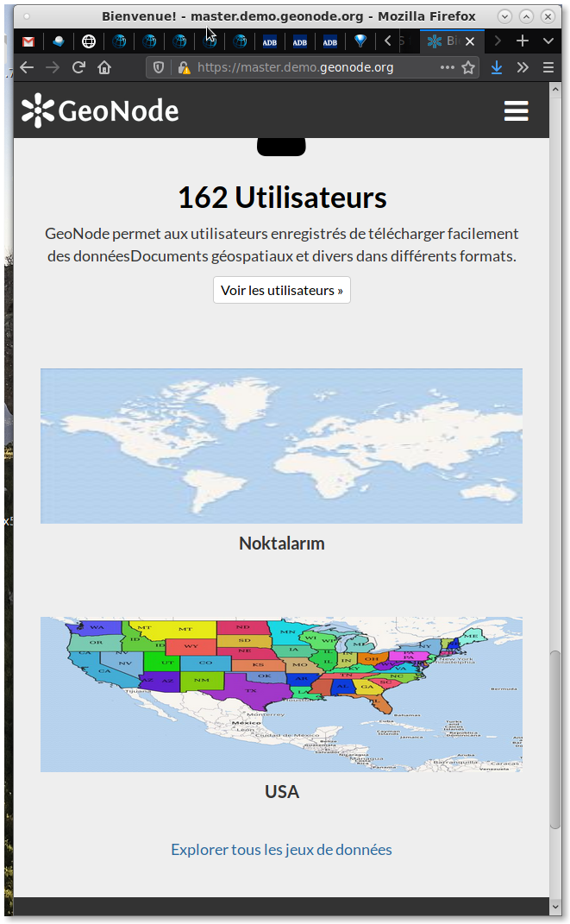Open a new tab with plus button
This screenshot has width=570, height=924.
click(523, 41)
